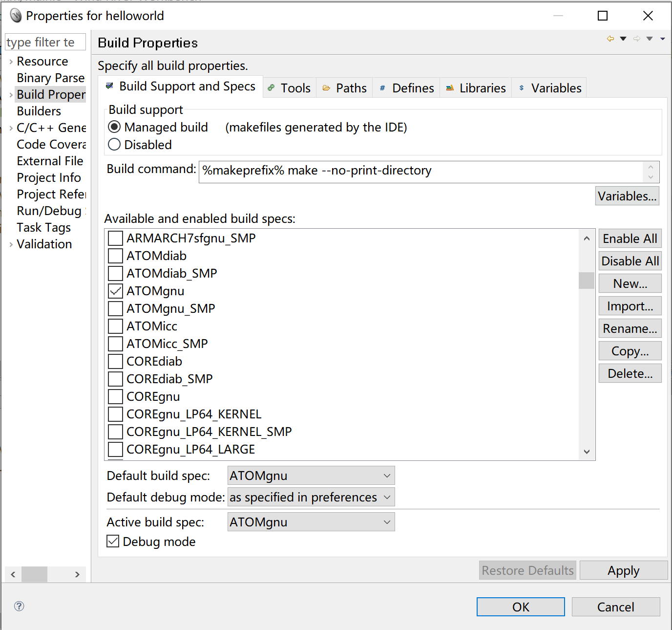Open the help icon at bottom left
The image size is (672, 630).
tap(19, 606)
